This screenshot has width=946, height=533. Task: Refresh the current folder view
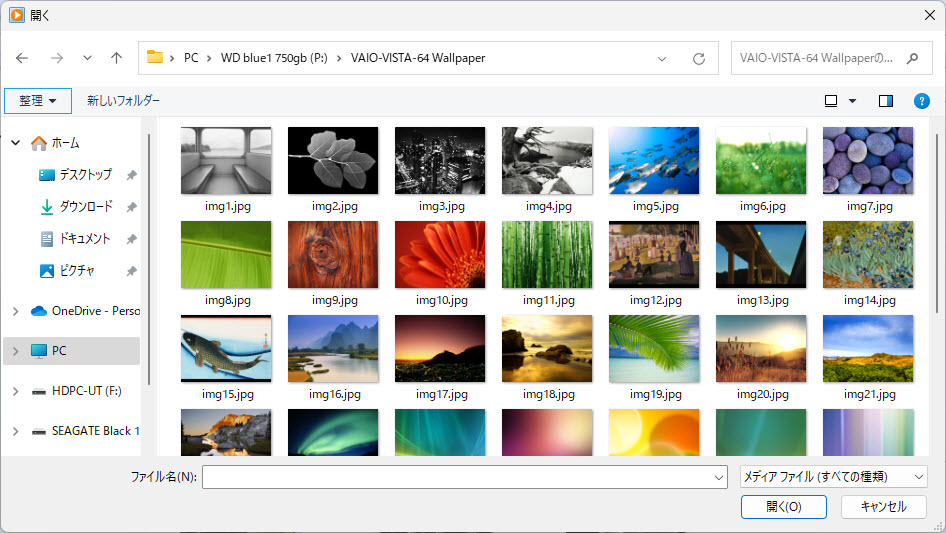pyautogui.click(x=699, y=58)
